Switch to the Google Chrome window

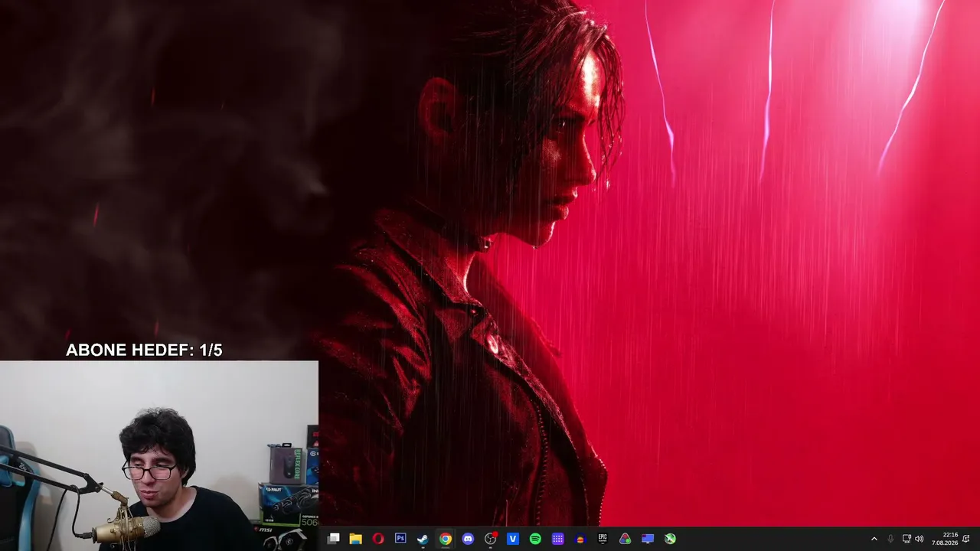[446, 539]
